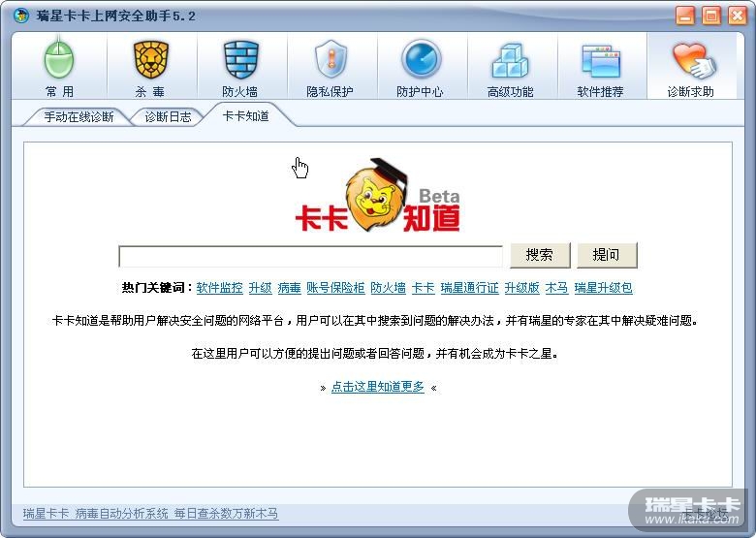Go to 防护中心 radar icon
Image resolution: width=756 pixels, height=538 pixels.
[x=420, y=68]
